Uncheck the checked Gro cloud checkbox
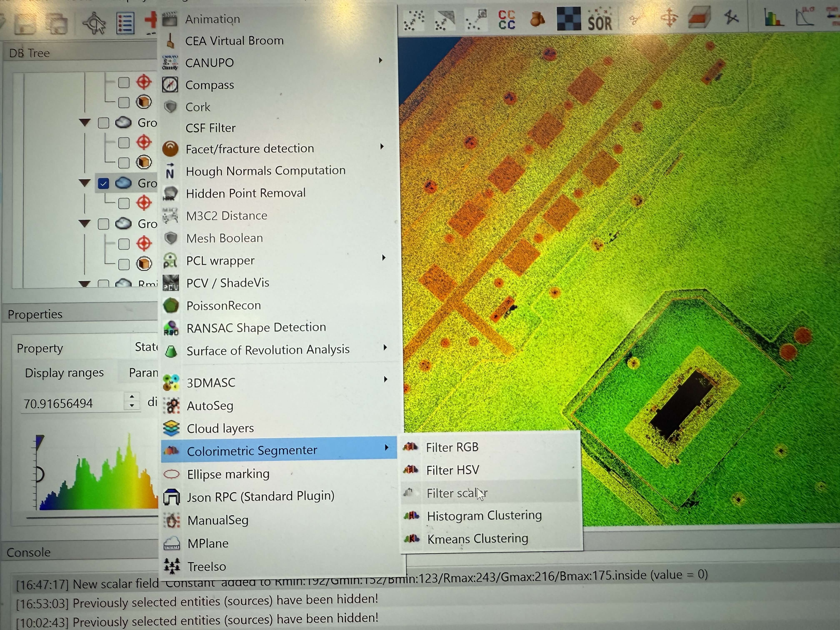 coord(103,184)
